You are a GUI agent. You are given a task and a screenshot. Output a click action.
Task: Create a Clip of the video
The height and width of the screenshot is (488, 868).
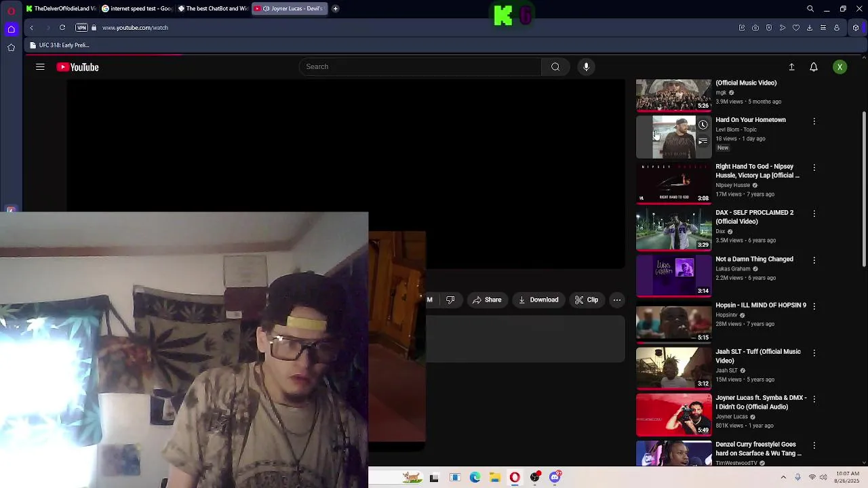coord(587,300)
